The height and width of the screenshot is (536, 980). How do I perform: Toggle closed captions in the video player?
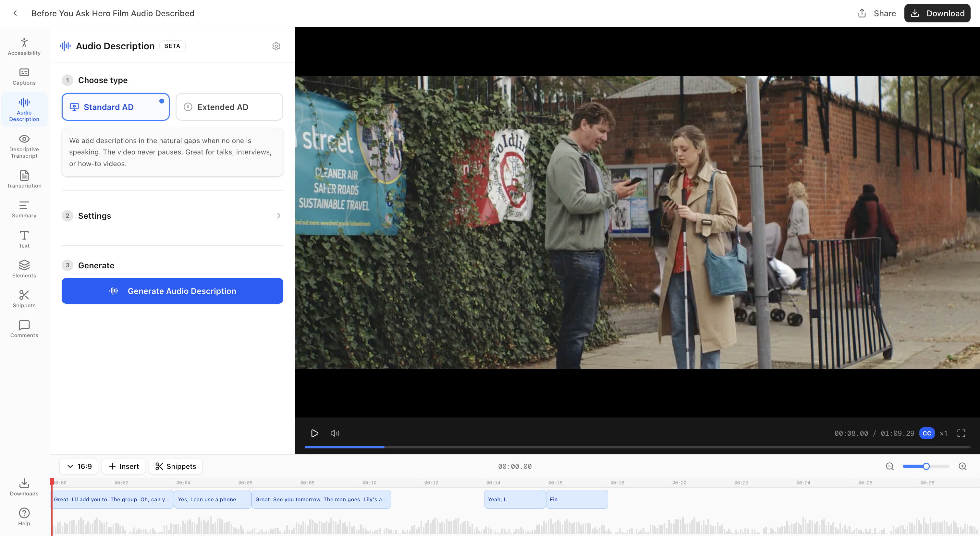click(x=927, y=433)
